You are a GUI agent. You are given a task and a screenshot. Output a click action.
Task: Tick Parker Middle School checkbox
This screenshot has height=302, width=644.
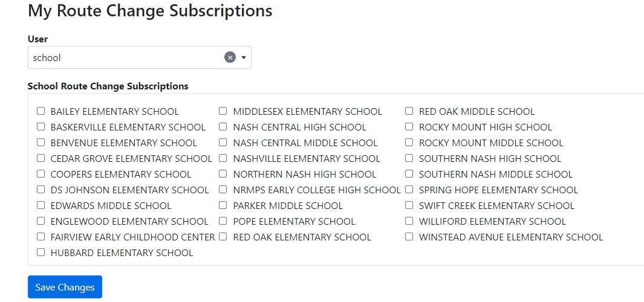click(223, 205)
